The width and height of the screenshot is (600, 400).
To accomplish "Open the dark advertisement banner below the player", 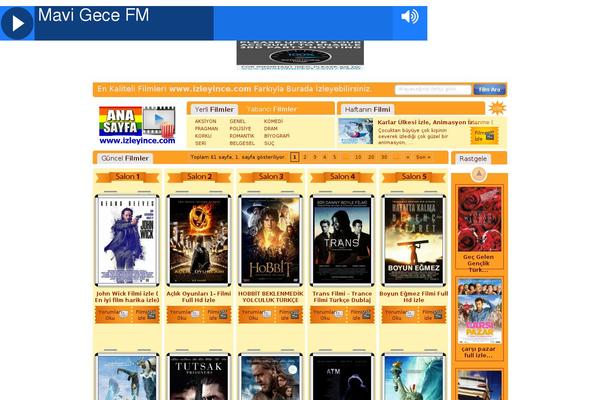I will pyautogui.click(x=300, y=55).
